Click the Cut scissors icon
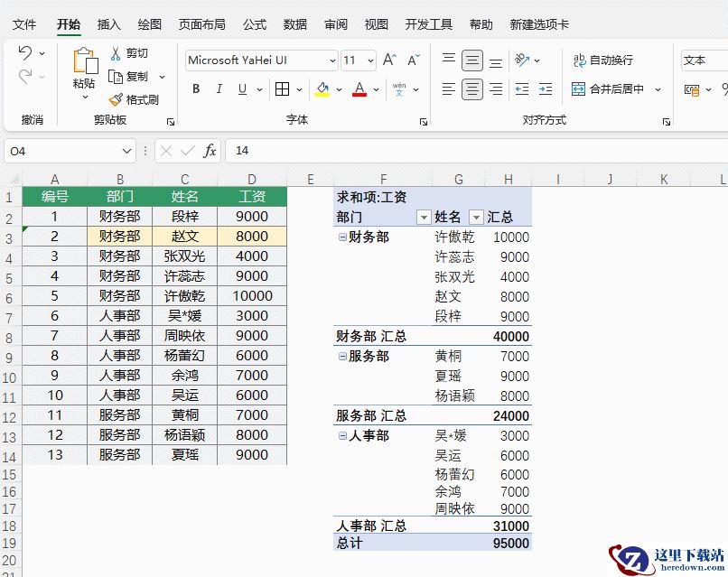The height and width of the screenshot is (577, 728). point(116,53)
